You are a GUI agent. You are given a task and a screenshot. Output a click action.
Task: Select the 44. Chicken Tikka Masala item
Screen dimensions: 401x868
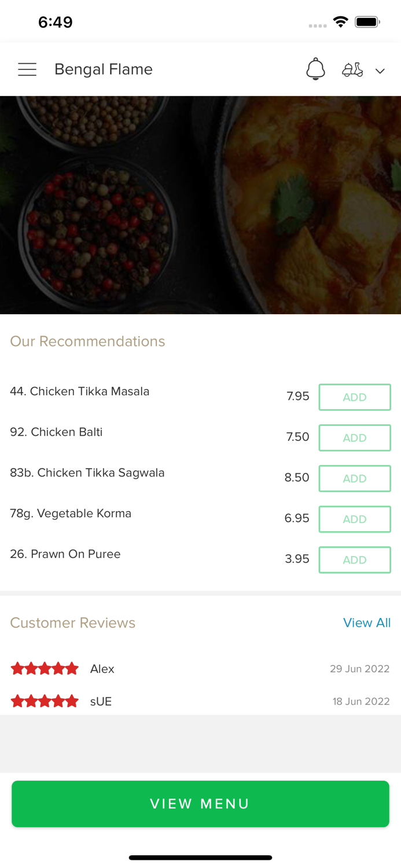[80, 391]
